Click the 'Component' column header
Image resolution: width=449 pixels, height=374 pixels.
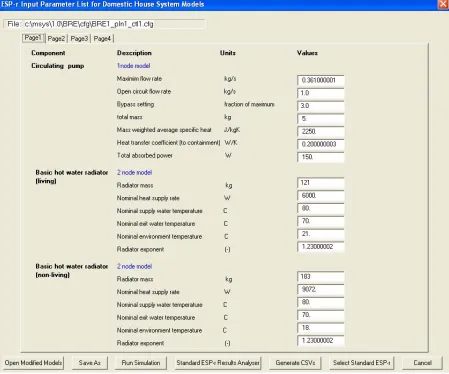(48, 53)
